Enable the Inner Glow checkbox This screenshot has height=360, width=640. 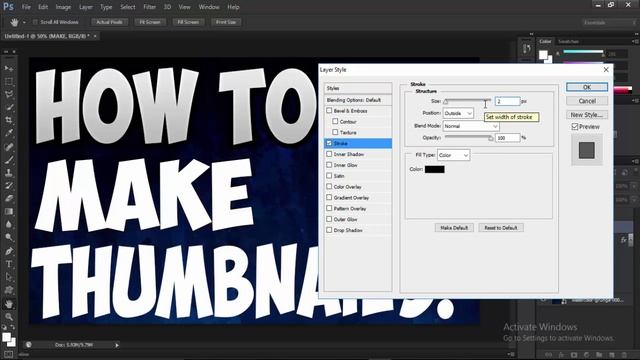[329, 165]
